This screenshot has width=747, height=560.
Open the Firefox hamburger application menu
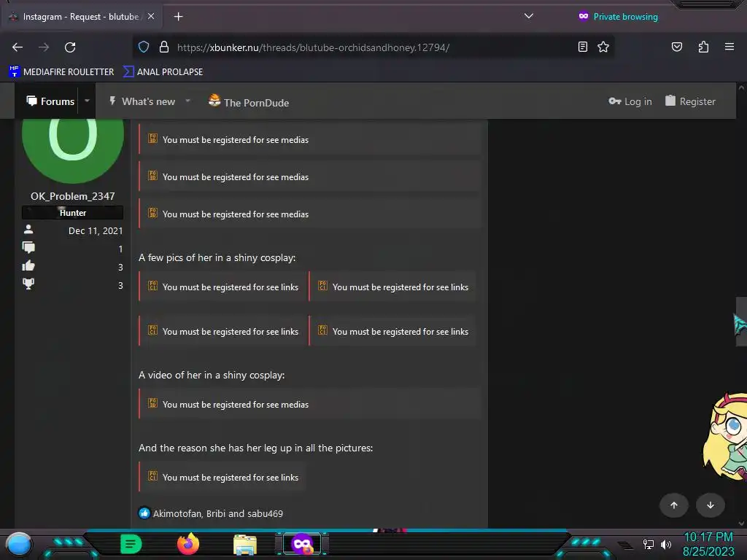[729, 47]
